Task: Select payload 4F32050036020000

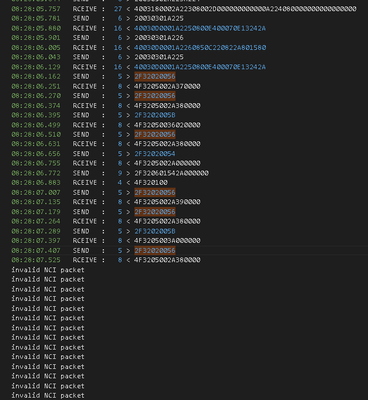Action: (167, 125)
